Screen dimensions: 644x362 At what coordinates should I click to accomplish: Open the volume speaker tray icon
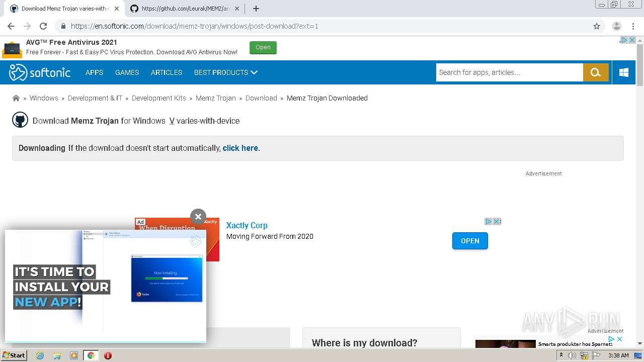572,355
